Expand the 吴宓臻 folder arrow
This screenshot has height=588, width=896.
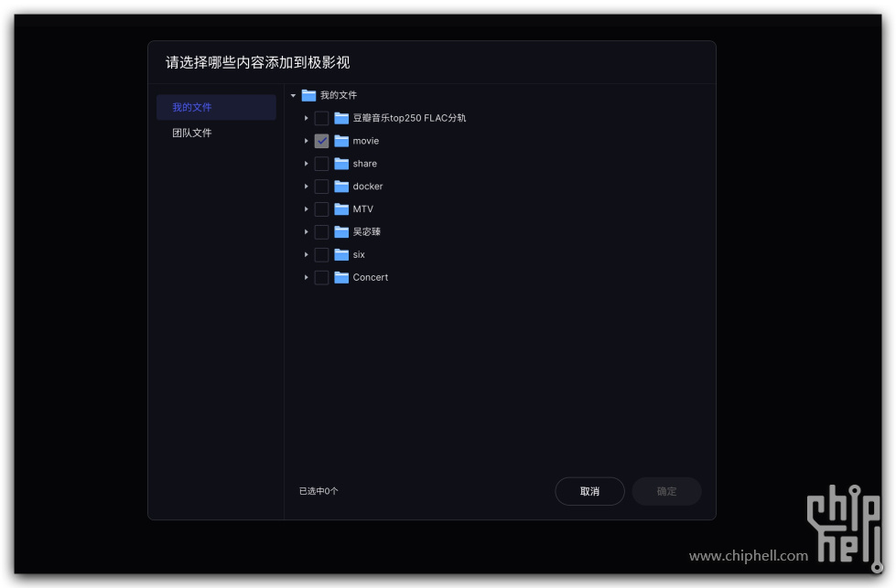pos(307,231)
